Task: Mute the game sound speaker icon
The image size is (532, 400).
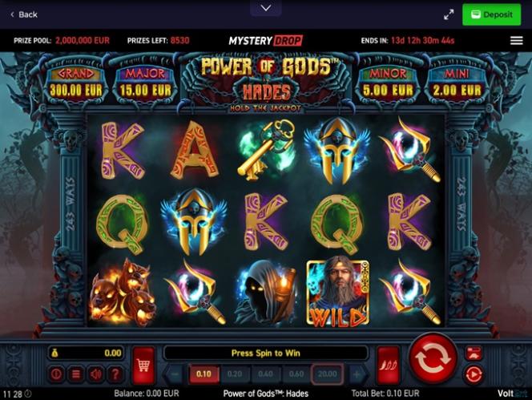Action: (95, 374)
